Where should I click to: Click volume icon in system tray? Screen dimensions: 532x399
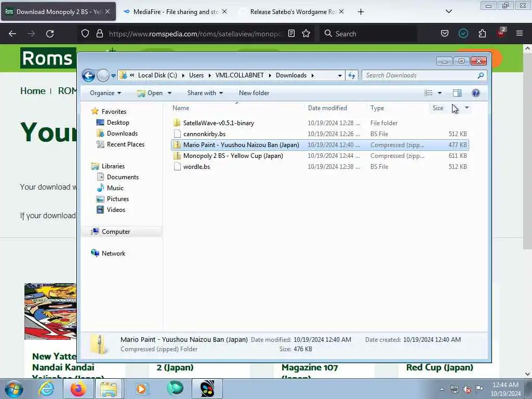coord(467,390)
